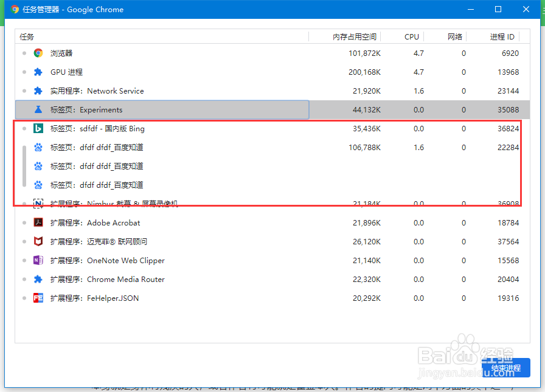Screen dimensions: 545x392
Task: Click process ID 35088
Action: click(508, 109)
